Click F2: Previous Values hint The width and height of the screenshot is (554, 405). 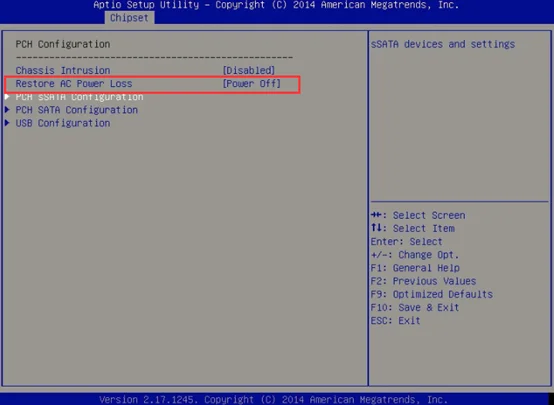pyautogui.click(x=423, y=281)
